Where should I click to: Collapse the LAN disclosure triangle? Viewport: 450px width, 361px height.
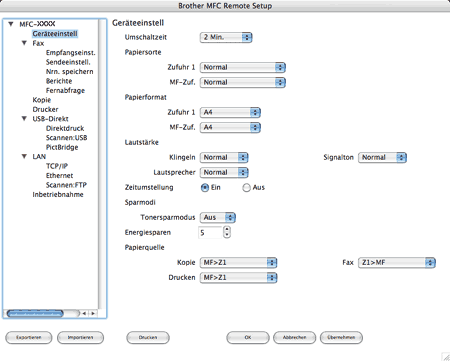pos(24,156)
